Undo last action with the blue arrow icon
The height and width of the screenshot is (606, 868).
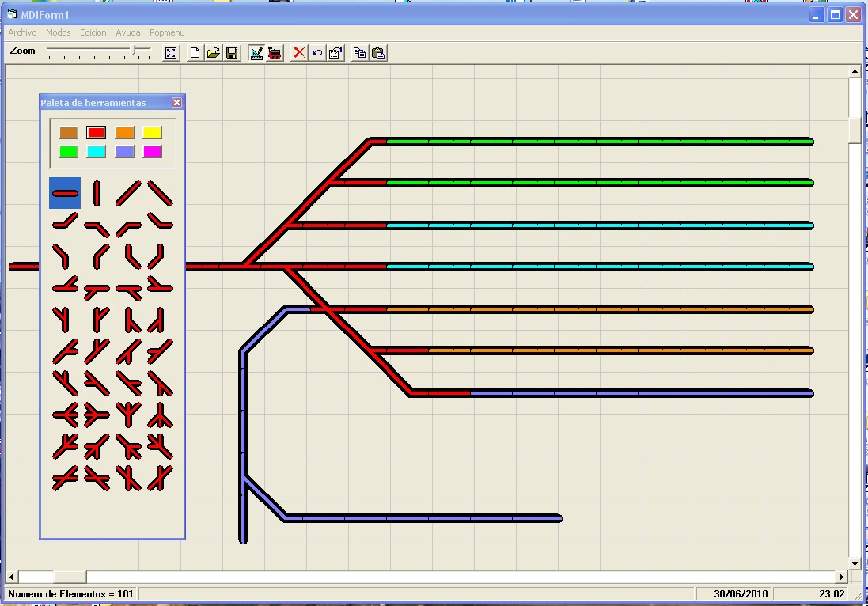tap(317, 53)
